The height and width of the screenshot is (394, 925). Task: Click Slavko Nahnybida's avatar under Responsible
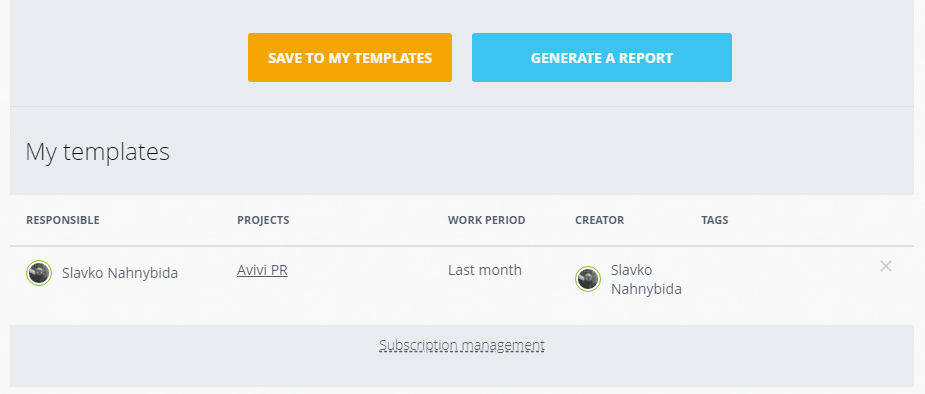point(39,273)
